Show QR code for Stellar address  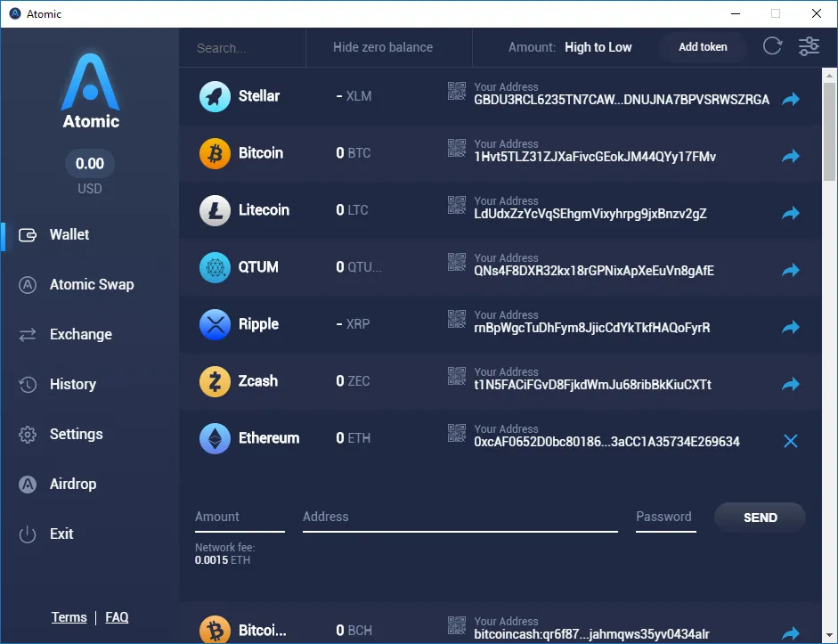coord(457,91)
